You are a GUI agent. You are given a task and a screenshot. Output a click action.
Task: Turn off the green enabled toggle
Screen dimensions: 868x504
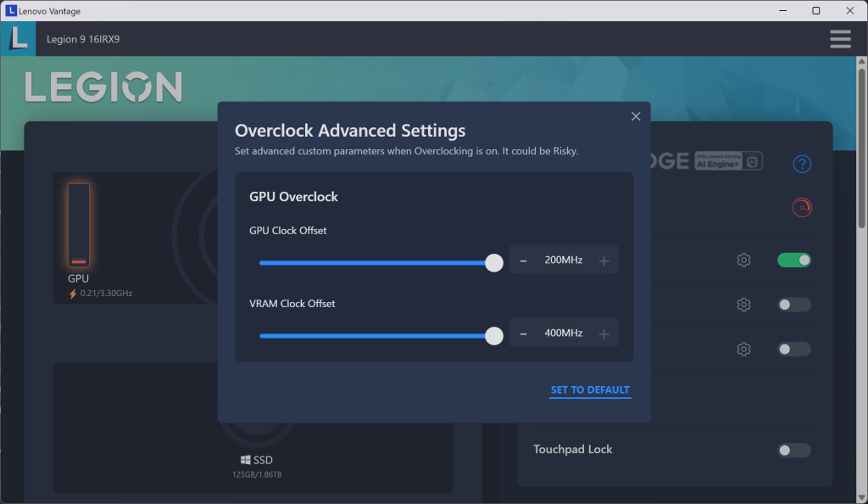tap(793, 260)
